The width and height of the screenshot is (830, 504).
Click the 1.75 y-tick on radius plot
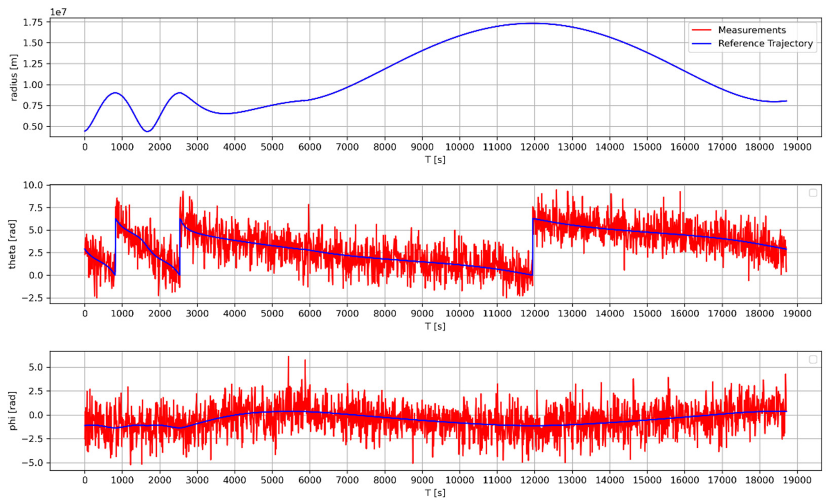[33, 23]
